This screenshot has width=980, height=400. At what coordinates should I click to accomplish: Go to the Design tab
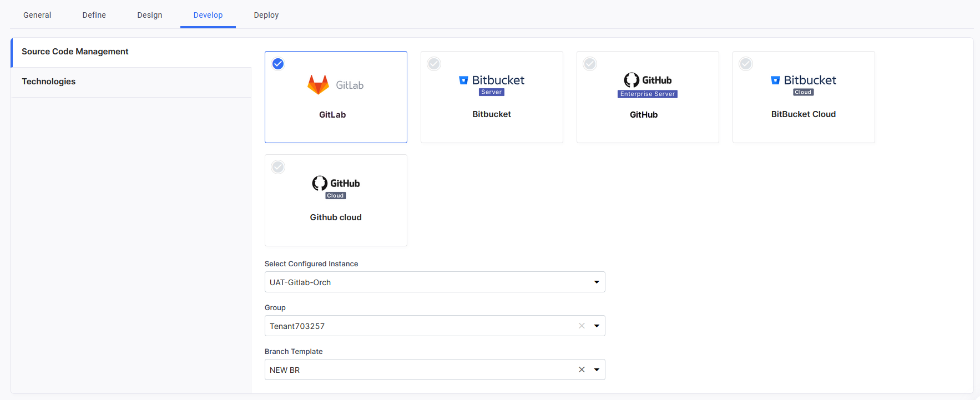point(150,15)
